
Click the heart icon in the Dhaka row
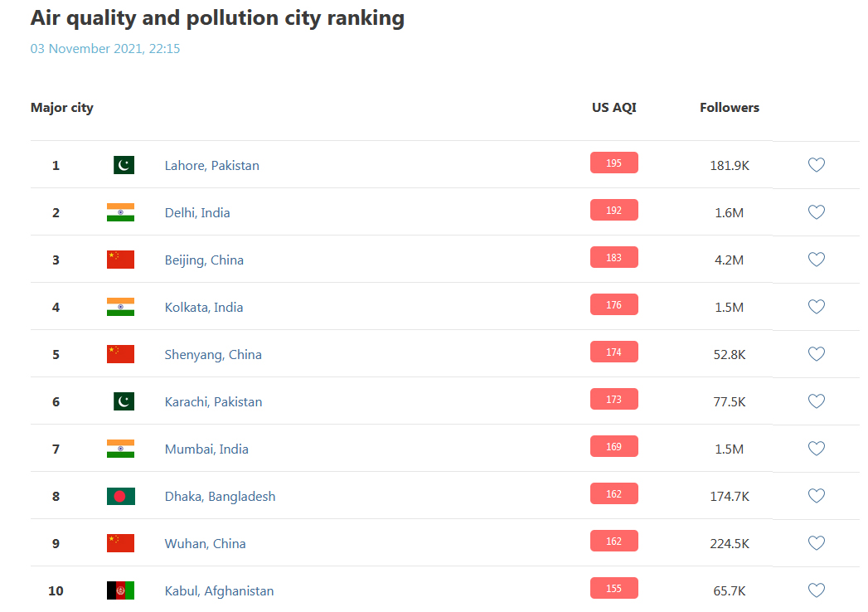pos(817,496)
